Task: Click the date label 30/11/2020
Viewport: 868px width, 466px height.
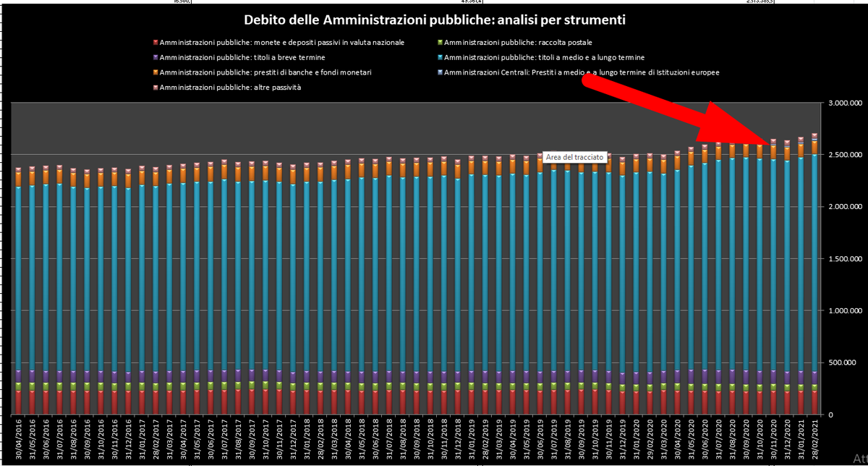Action: 775,440
